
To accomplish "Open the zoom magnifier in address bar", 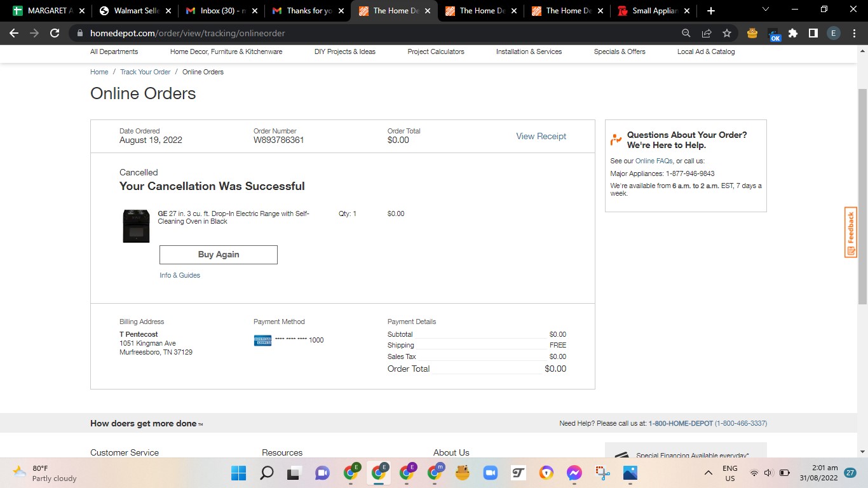I will pyautogui.click(x=686, y=33).
